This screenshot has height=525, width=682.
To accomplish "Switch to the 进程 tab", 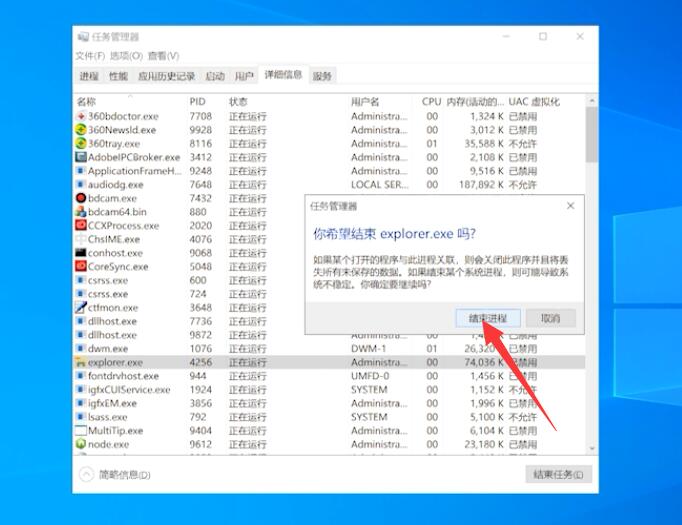I will pyautogui.click(x=89, y=76).
